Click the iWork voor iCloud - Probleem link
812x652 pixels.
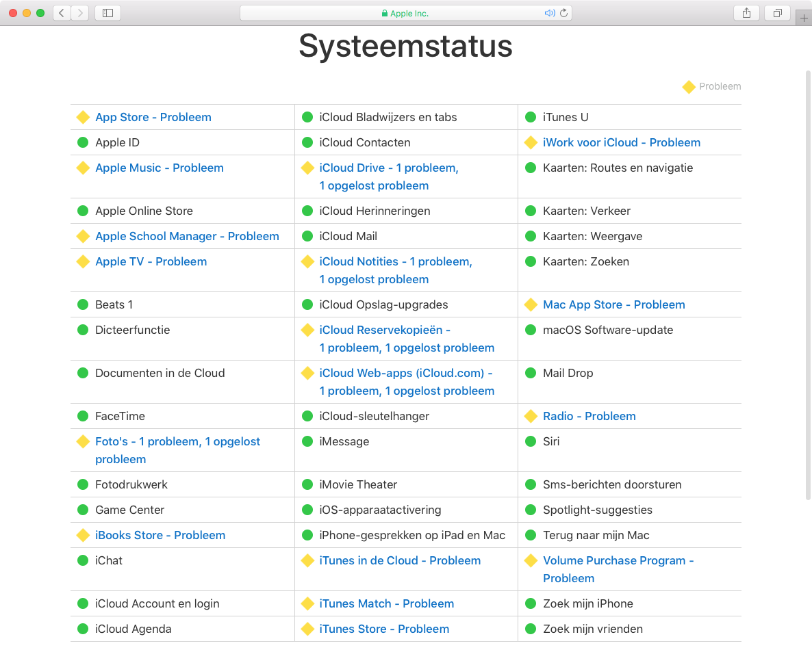click(x=621, y=142)
